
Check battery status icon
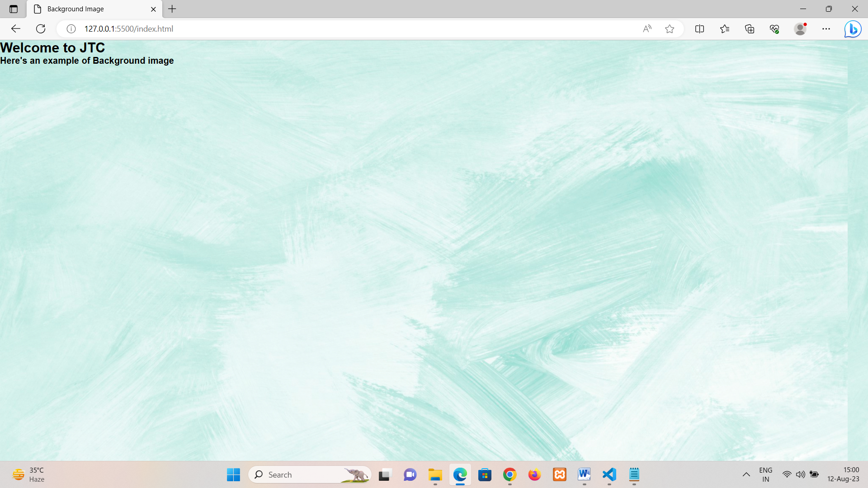coord(814,475)
